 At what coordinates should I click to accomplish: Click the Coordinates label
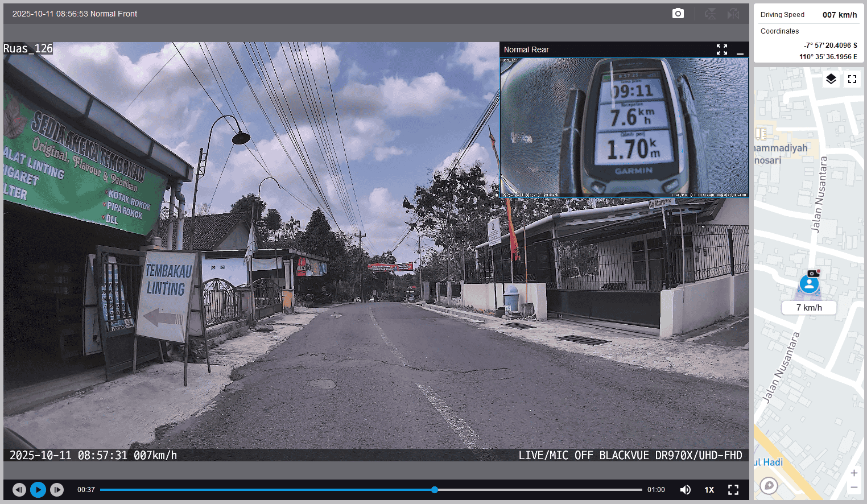(x=779, y=31)
